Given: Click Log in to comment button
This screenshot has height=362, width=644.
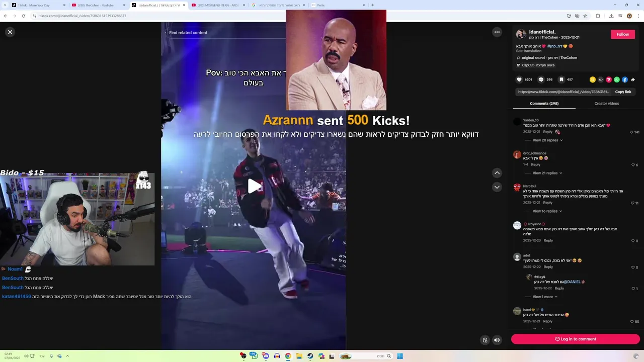Looking at the screenshot, I should [x=576, y=339].
